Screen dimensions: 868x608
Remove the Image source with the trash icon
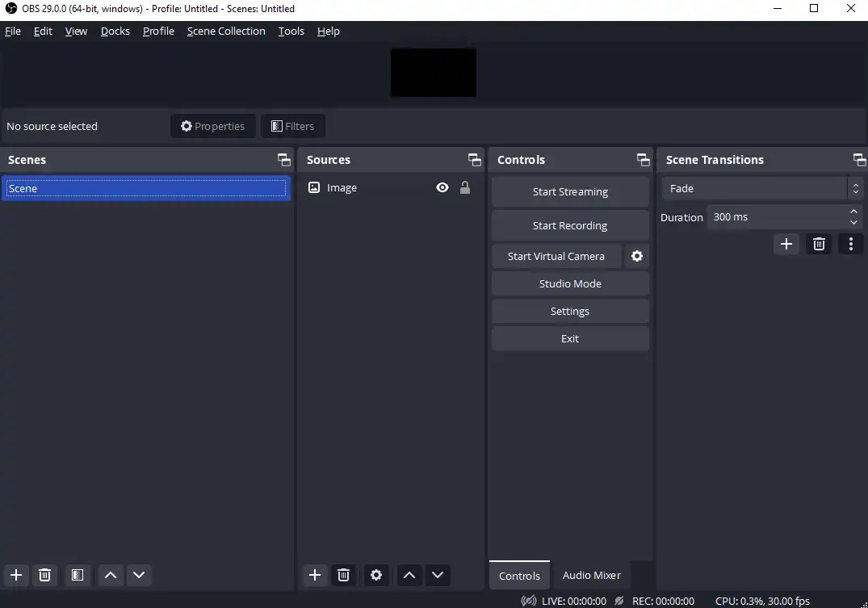[x=343, y=575]
